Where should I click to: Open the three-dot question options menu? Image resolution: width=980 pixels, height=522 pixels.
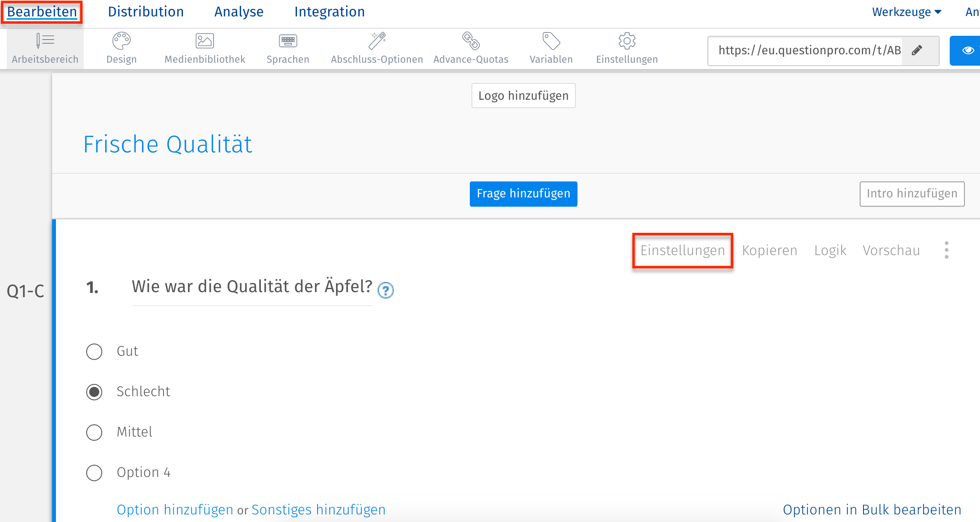(x=946, y=250)
